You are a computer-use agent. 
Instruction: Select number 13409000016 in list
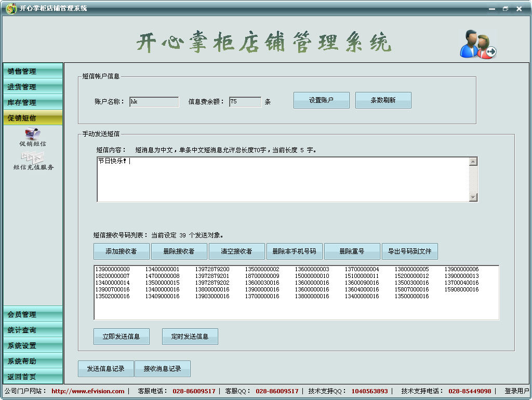(162, 296)
